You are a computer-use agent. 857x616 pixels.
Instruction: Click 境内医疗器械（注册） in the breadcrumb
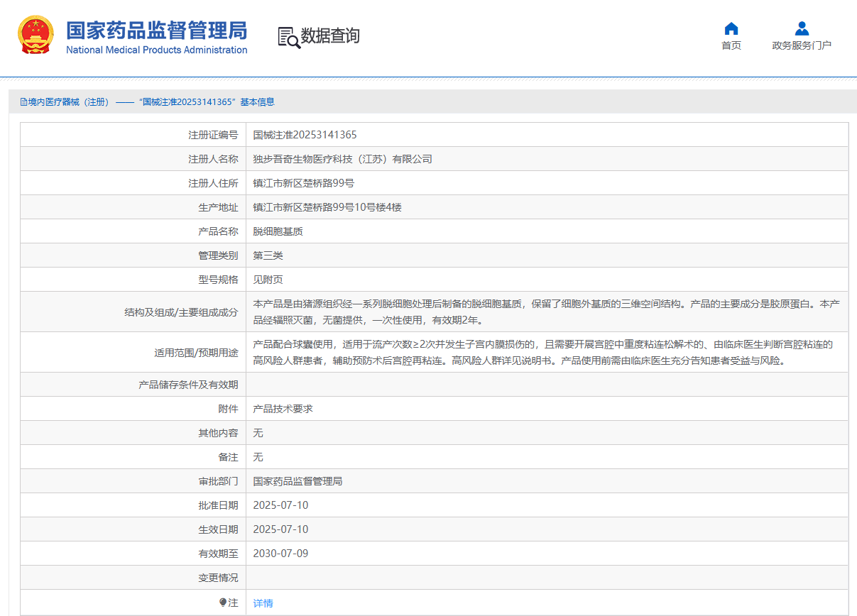click(68, 102)
